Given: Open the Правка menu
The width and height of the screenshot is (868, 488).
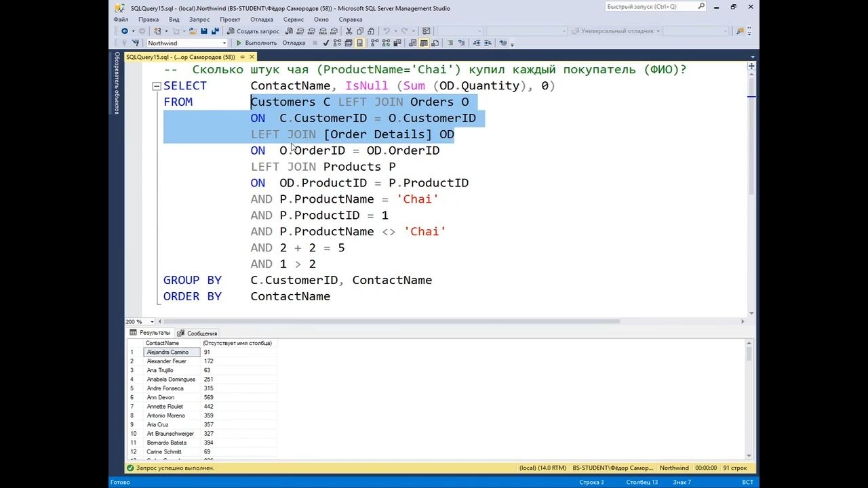Looking at the screenshot, I should pyautogui.click(x=149, y=20).
